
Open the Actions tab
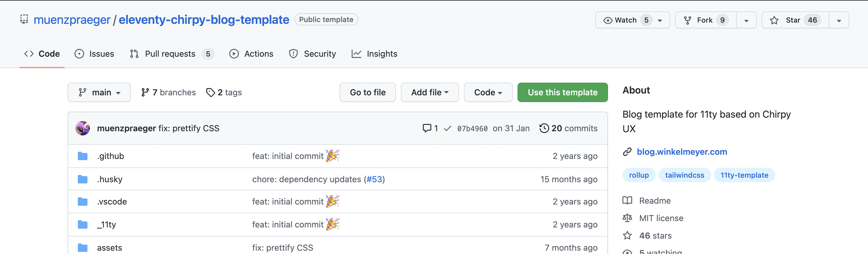pyautogui.click(x=251, y=54)
